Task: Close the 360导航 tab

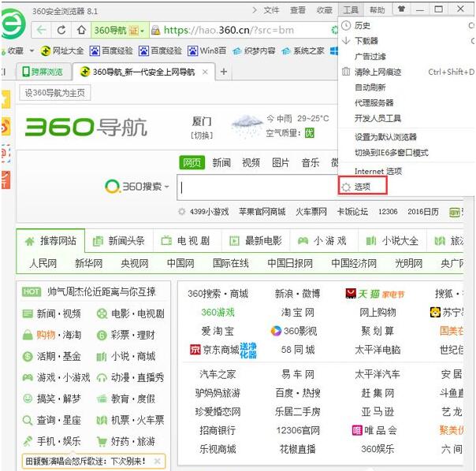Action: [205, 72]
